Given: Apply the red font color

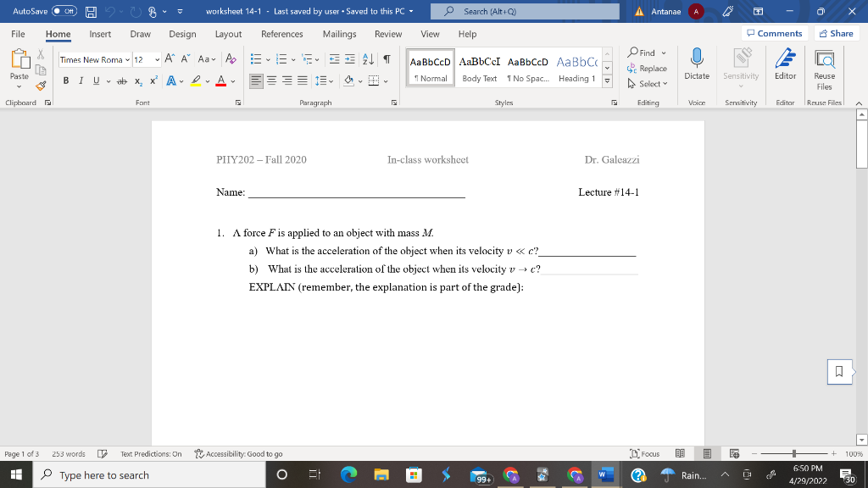Looking at the screenshot, I should click(221, 81).
